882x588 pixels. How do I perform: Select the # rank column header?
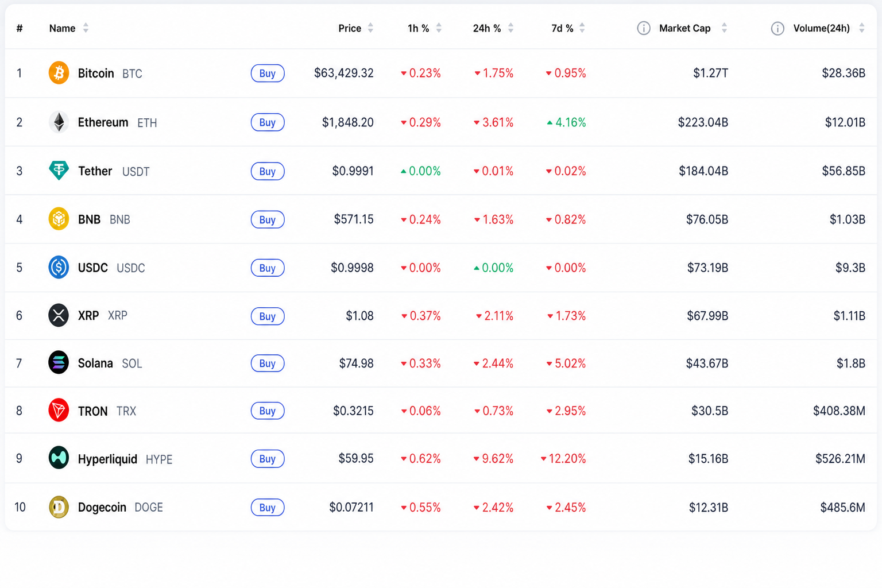[20, 28]
